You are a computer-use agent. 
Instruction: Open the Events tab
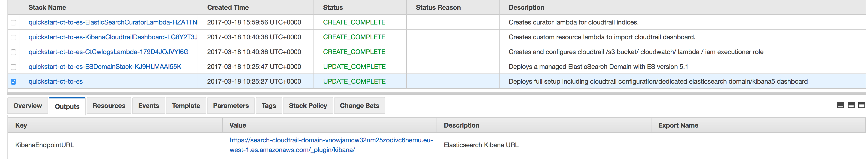[x=149, y=106]
